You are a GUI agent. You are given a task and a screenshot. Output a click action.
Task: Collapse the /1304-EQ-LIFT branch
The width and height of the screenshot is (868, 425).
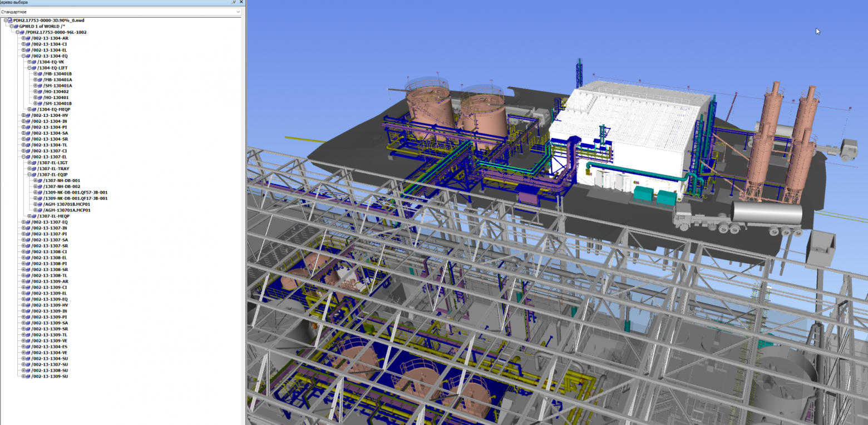tap(29, 68)
